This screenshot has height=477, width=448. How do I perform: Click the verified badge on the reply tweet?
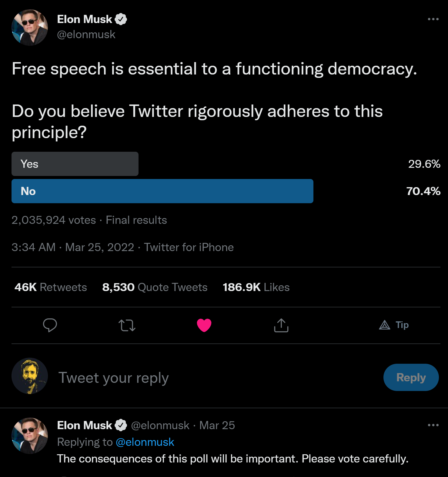[121, 425]
